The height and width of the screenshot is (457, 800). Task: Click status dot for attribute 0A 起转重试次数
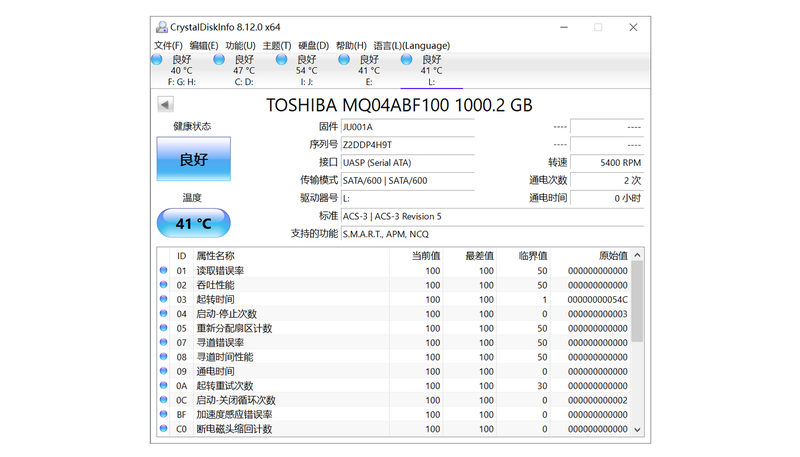coord(163,385)
